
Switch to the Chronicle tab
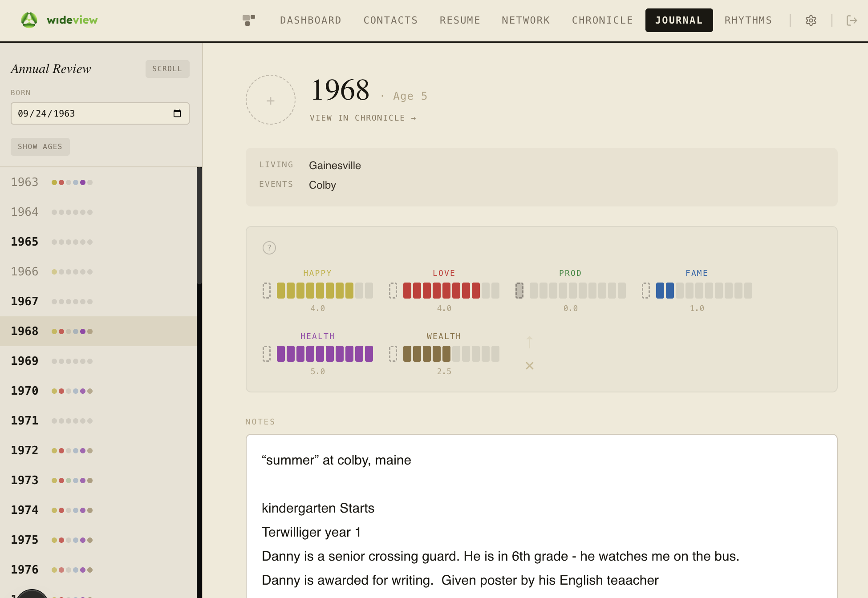click(602, 20)
